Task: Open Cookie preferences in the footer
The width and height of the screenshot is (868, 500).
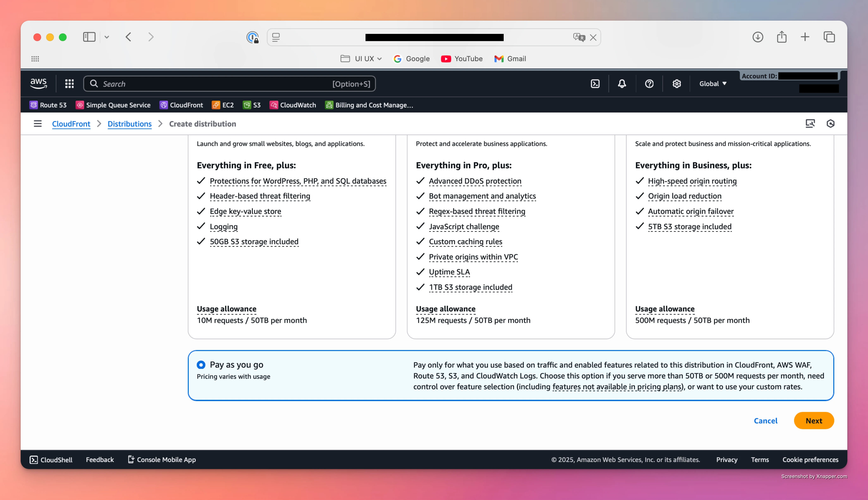Action: pos(810,460)
